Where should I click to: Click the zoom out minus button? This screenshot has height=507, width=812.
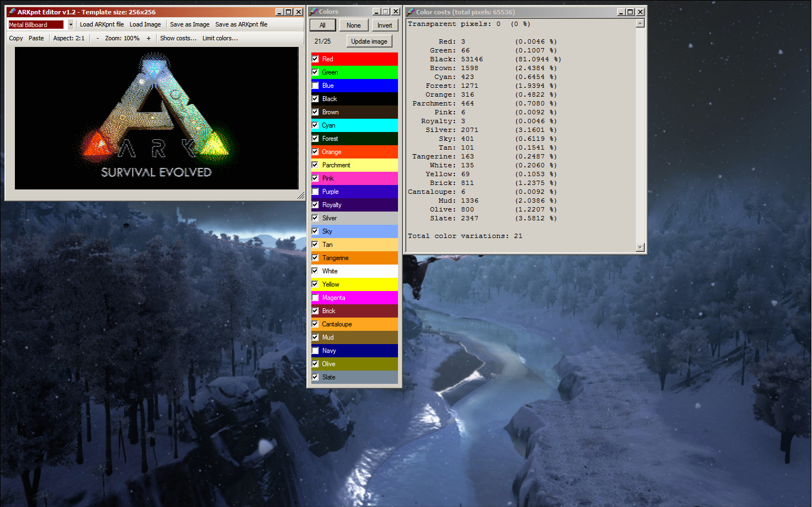[98, 38]
